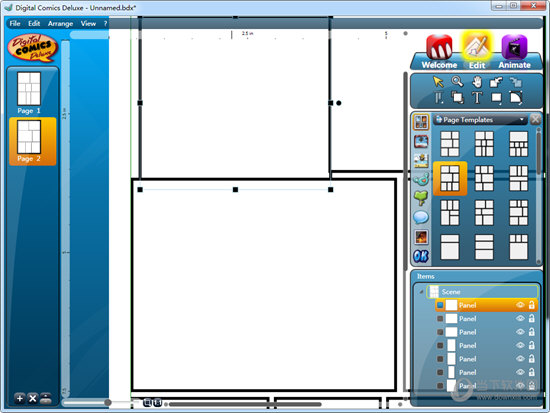Choose the first template in top row

point(450,144)
